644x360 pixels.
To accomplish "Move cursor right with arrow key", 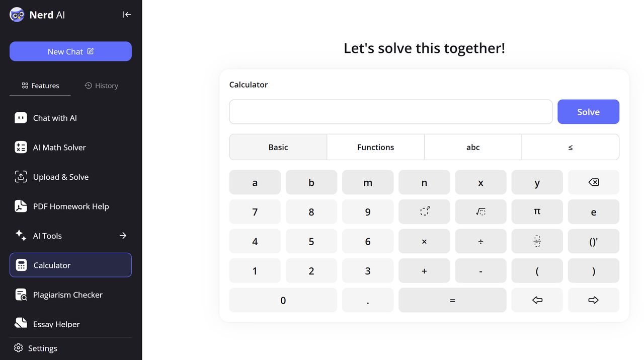I will pos(593,300).
